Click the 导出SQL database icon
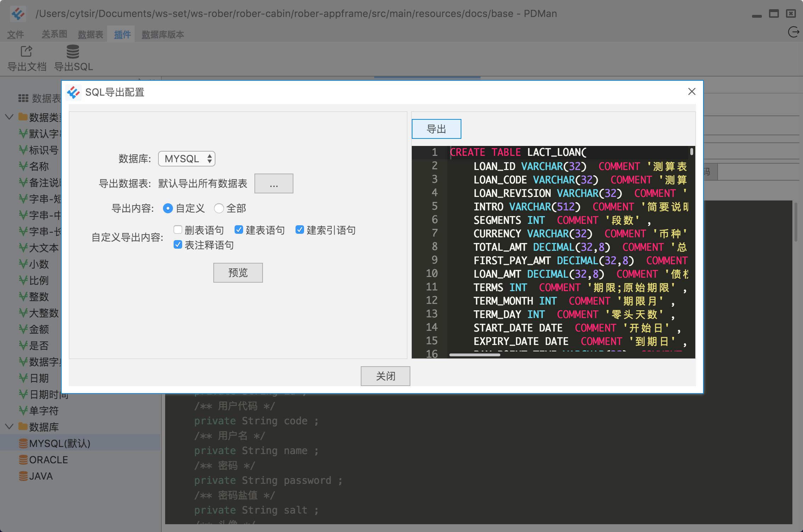Image resolution: width=803 pixels, height=532 pixels. (73, 51)
